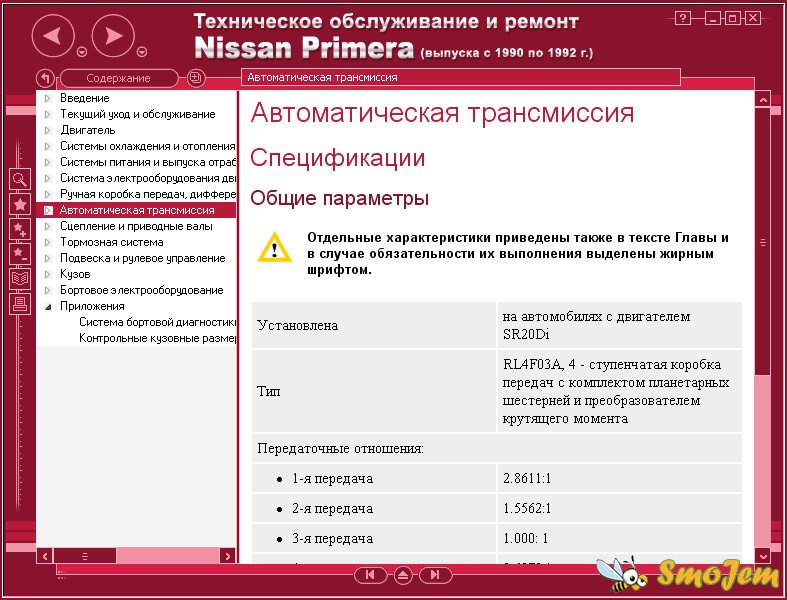Expand the Кузов tree node
The image size is (787, 600).
(48, 275)
